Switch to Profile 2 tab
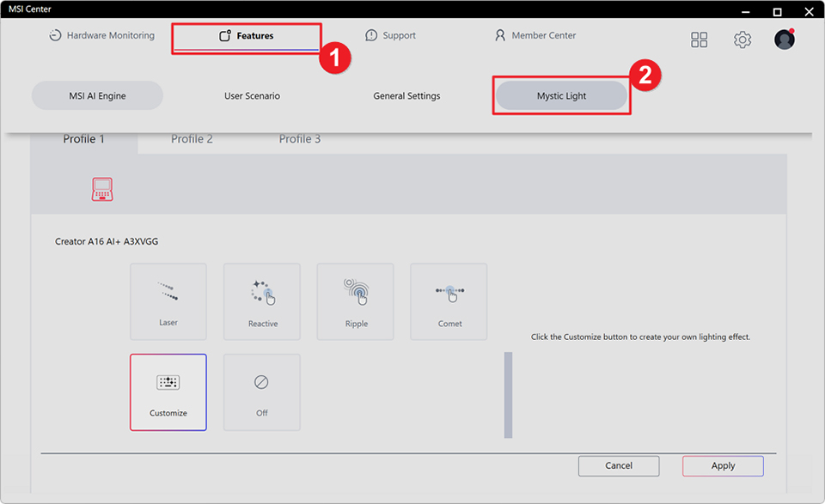This screenshot has width=825, height=504. tap(192, 139)
